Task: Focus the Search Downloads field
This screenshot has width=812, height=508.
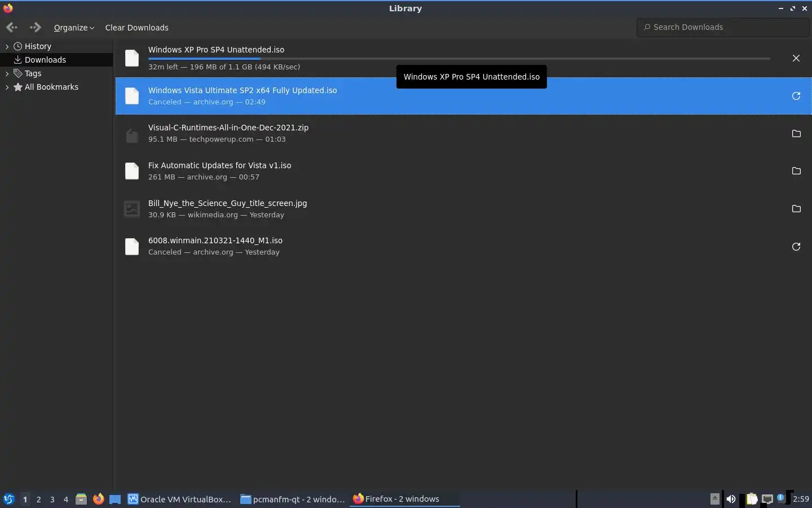Action: (723, 27)
